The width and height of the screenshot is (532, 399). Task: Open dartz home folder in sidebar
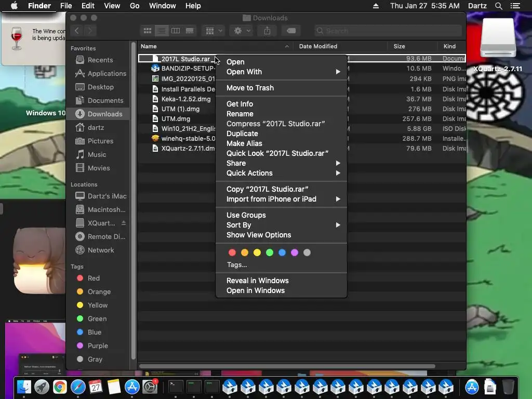pyautogui.click(x=98, y=128)
